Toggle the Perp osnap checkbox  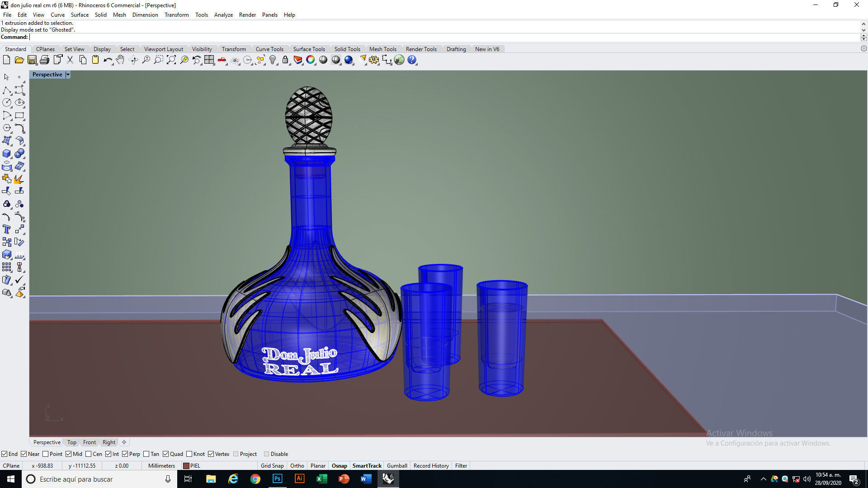click(125, 454)
